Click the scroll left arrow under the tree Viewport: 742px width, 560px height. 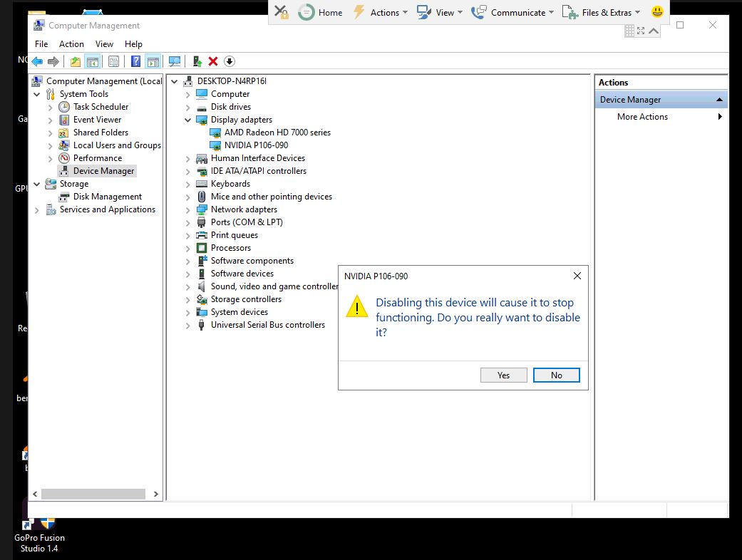[x=35, y=494]
